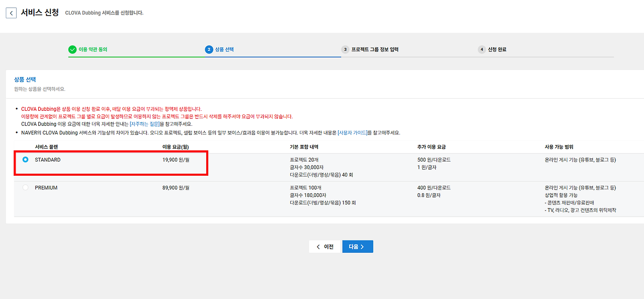Click the step 4 circle icon
The width and height of the screenshot is (644, 299).
tap(481, 49)
